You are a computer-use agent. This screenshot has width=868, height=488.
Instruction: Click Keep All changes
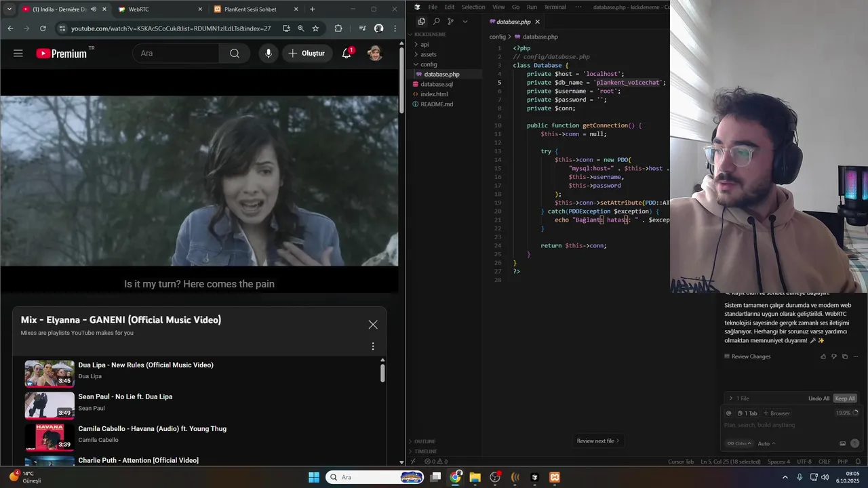click(845, 399)
